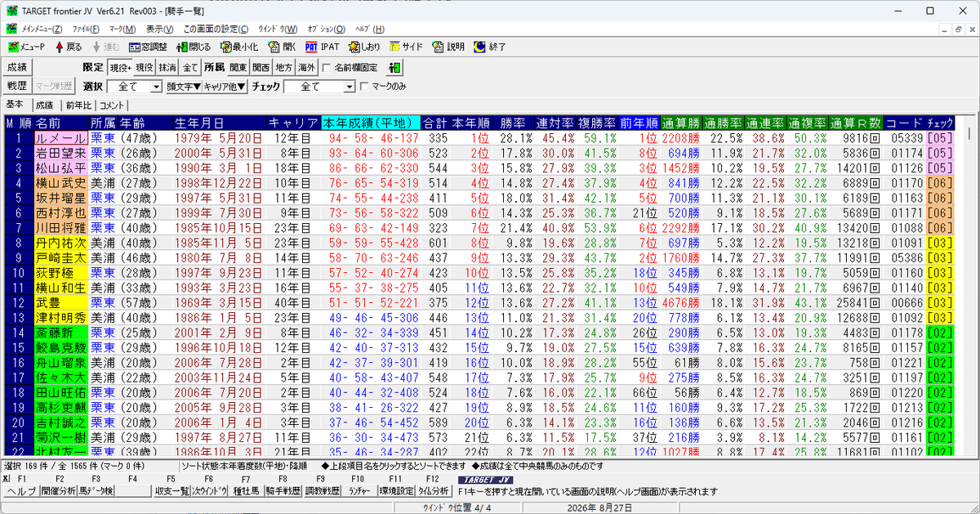Screen dimensions: 980x514
Task: Click code 05386 in 戸崎圭太 row
Action: click(906, 257)
